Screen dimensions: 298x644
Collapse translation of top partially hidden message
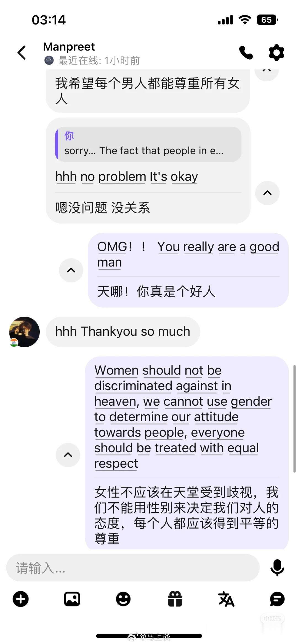[x=267, y=74]
